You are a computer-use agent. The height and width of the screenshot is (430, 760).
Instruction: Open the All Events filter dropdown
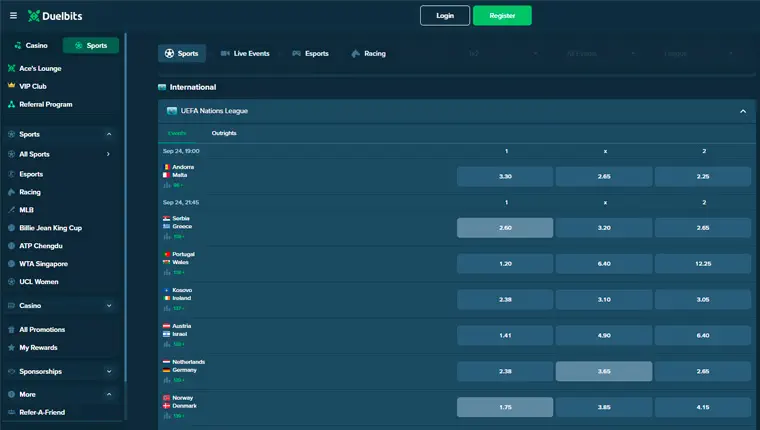pos(601,53)
